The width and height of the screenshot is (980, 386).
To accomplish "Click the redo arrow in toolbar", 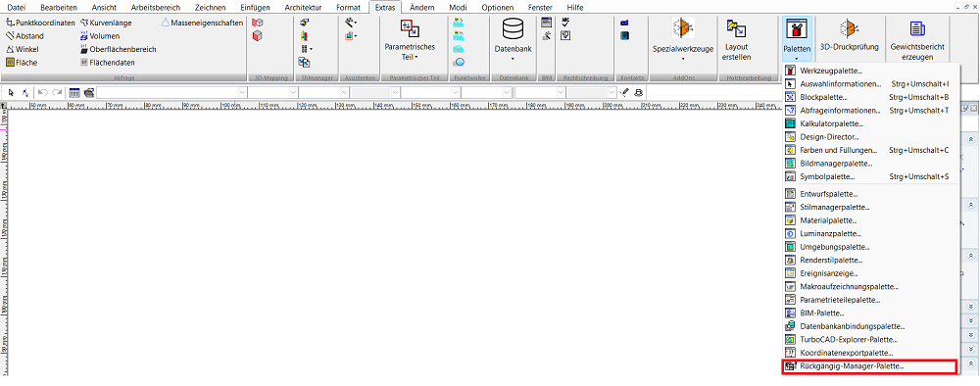I will click(57, 92).
